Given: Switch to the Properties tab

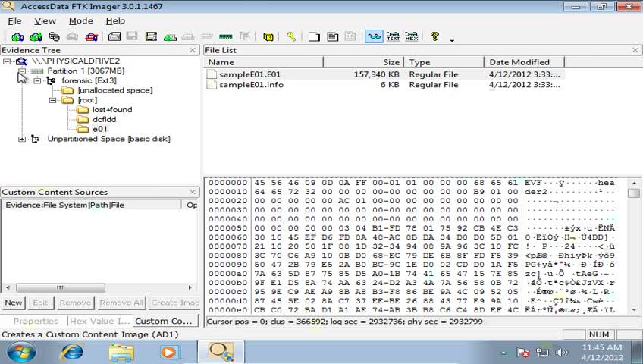Looking at the screenshot, I should (36, 321).
